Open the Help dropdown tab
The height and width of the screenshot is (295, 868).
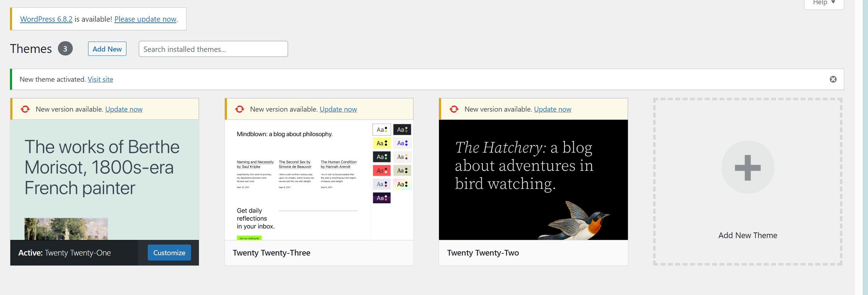tap(824, 4)
